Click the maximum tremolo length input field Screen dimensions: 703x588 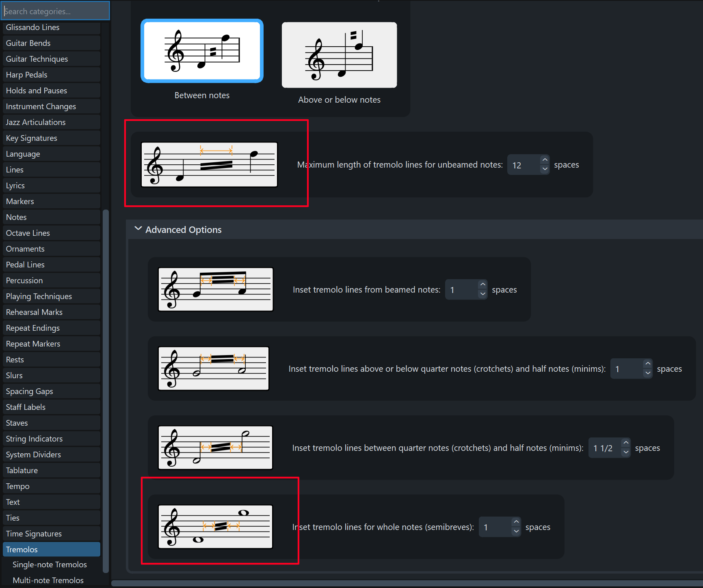(524, 165)
